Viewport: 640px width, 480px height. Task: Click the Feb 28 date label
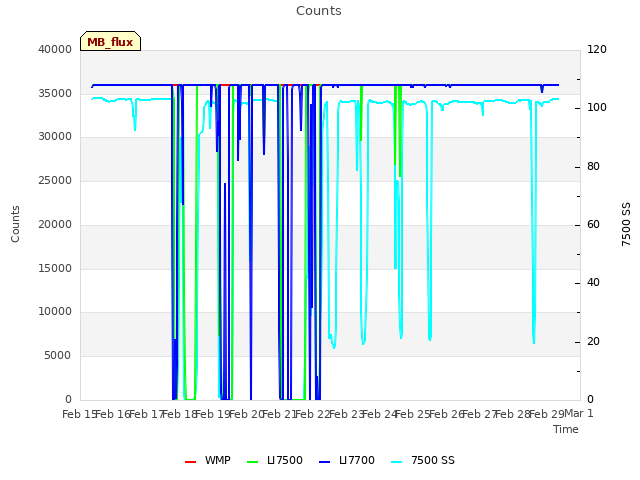coord(513,414)
